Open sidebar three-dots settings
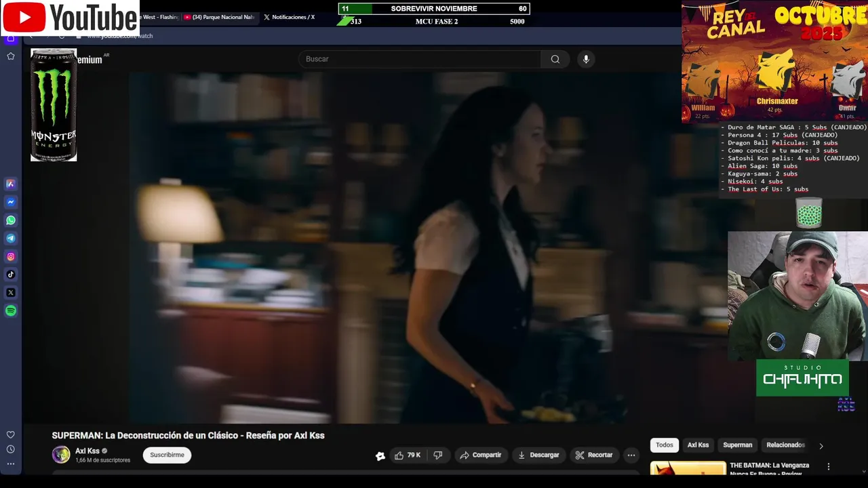This screenshot has height=488, width=868. click(11, 464)
